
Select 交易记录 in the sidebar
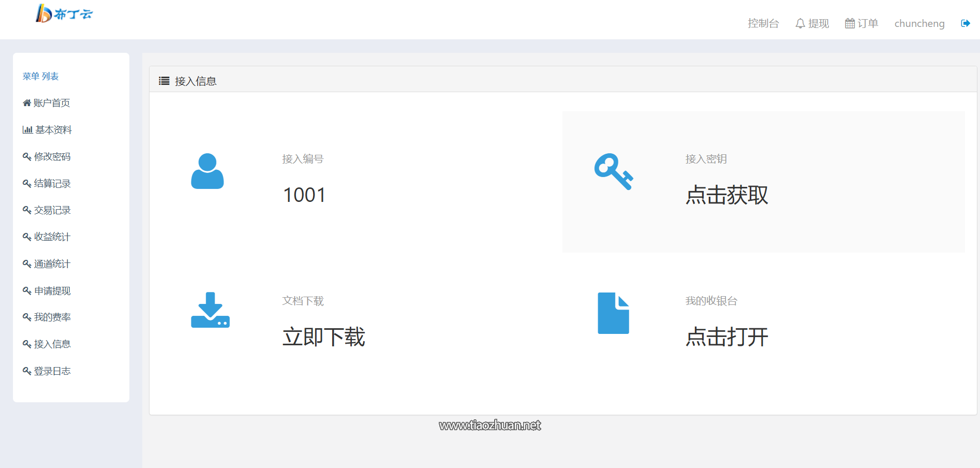(52, 210)
